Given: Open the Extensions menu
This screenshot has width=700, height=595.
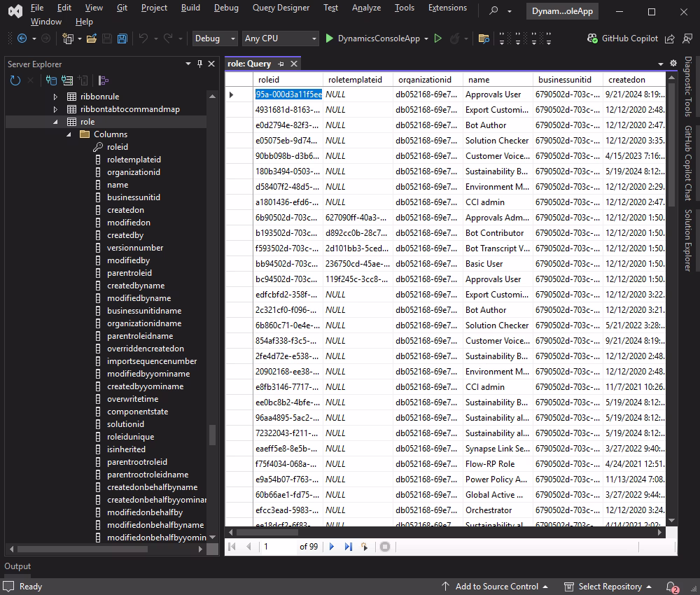Looking at the screenshot, I should (447, 8).
